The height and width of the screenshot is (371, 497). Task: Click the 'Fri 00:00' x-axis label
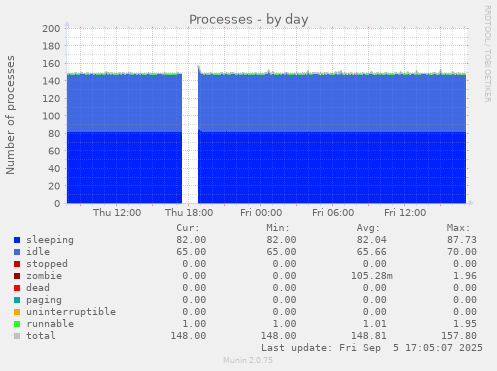click(261, 213)
